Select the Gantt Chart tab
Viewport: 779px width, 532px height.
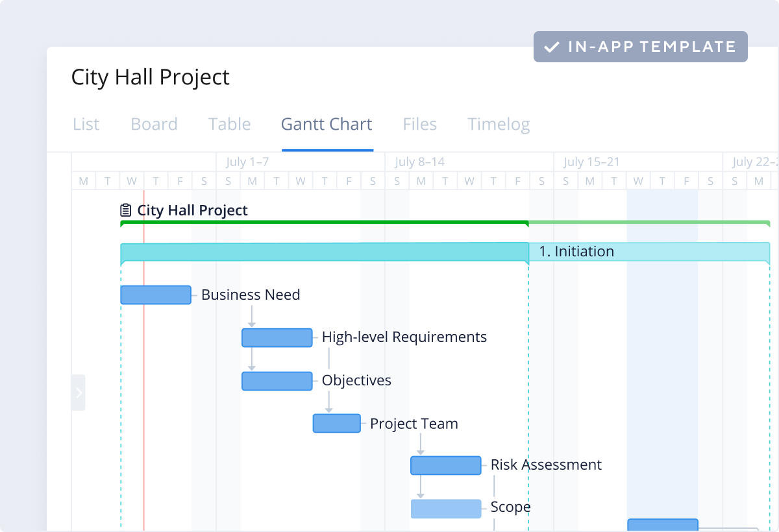[x=327, y=124]
